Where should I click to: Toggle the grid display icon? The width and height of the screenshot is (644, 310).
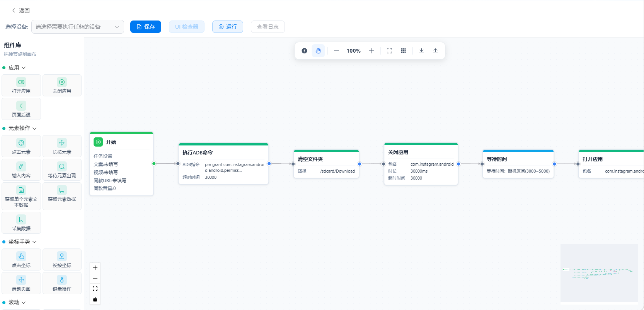403,51
